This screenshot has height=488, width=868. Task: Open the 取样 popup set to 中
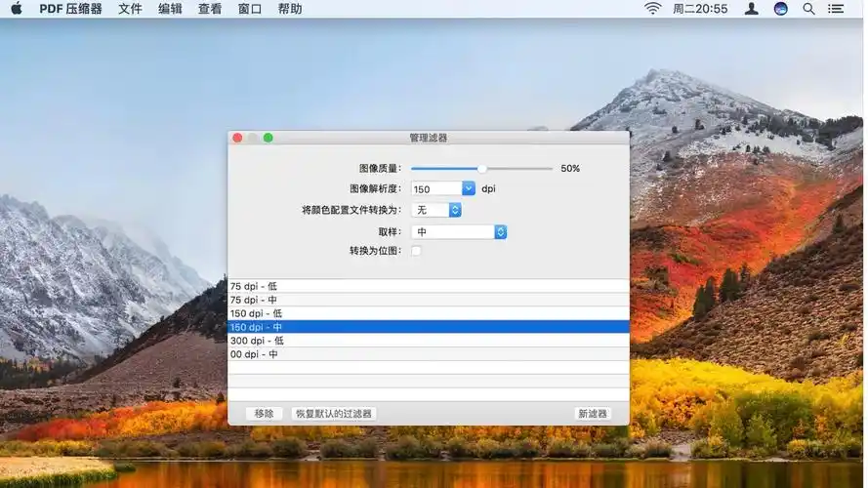[459, 232]
